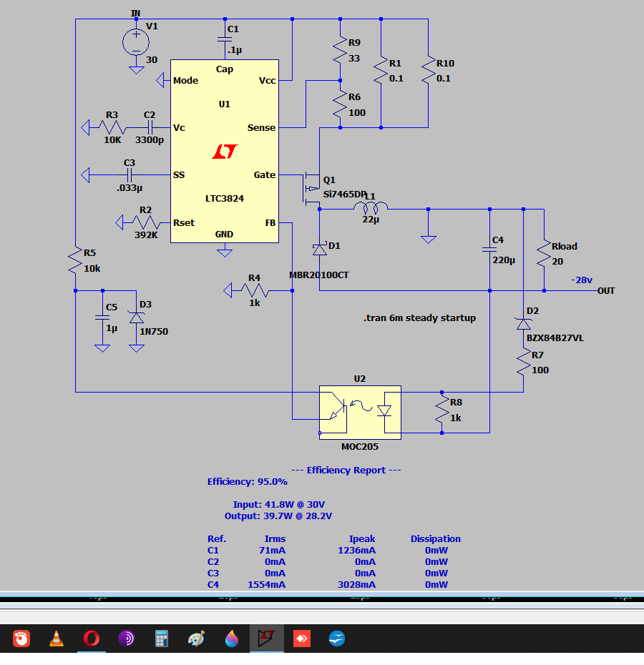
Task: Select capacitor C3 symbol
Action: coord(130,174)
